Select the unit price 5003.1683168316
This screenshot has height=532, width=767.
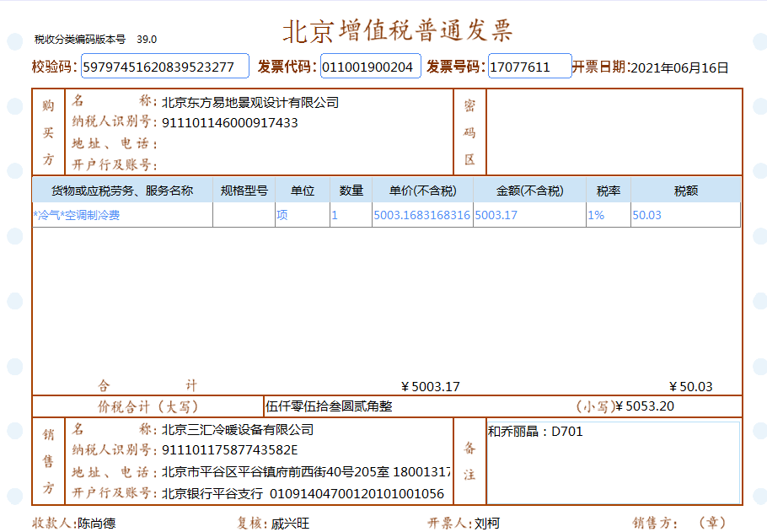pos(422,215)
